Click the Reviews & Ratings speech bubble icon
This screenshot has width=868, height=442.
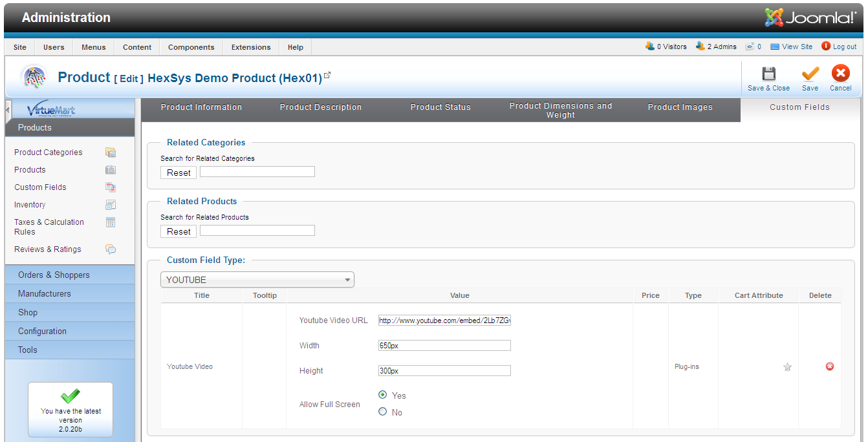111,249
